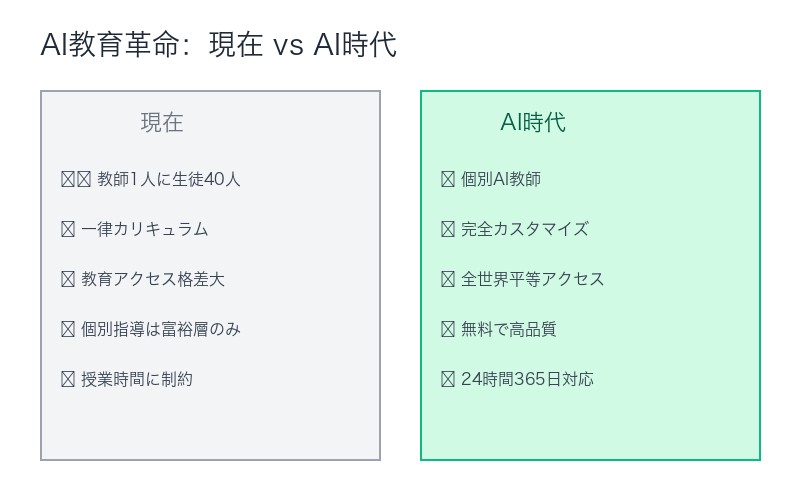Screen dimensions: 800x500
Task: Click the icon before 個別AI教師
Action: [448, 180]
